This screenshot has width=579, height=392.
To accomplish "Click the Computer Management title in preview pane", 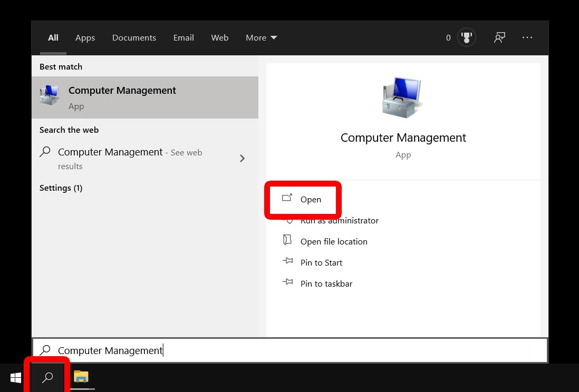I will [x=403, y=138].
